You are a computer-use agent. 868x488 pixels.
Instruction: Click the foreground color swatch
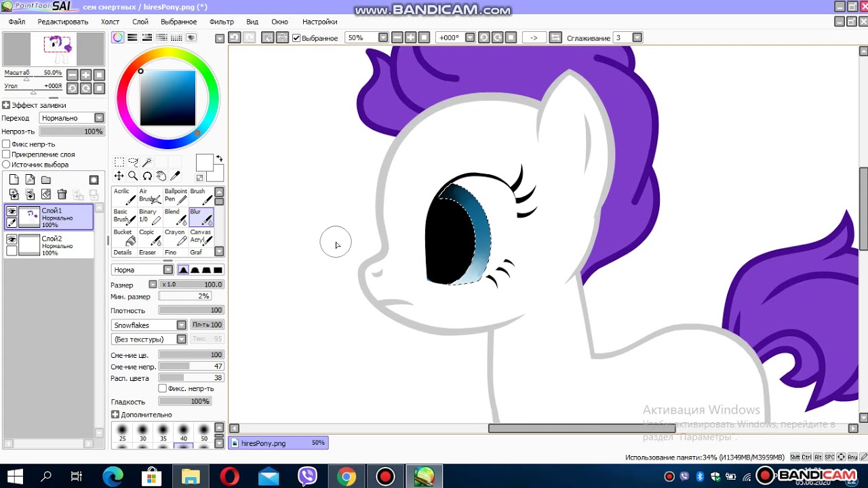point(205,163)
